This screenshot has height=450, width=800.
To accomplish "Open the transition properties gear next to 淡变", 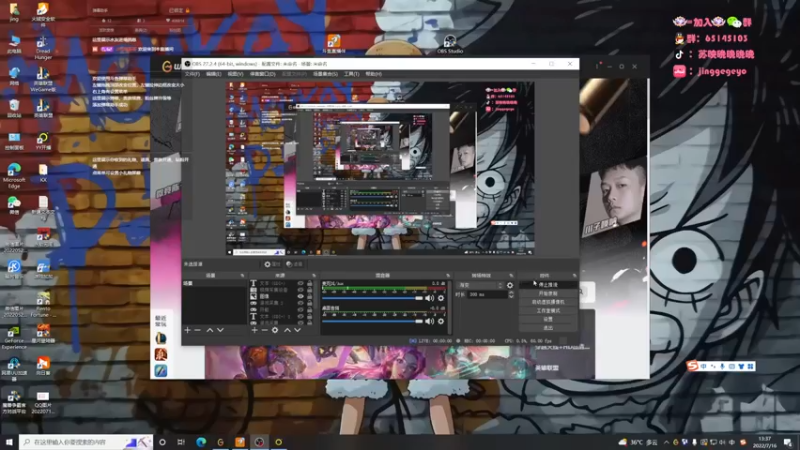I will coord(510,285).
